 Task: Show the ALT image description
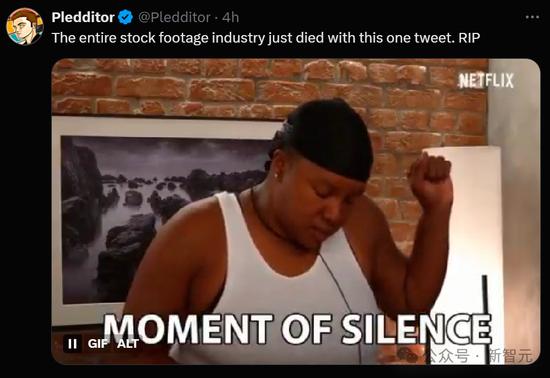(128, 344)
